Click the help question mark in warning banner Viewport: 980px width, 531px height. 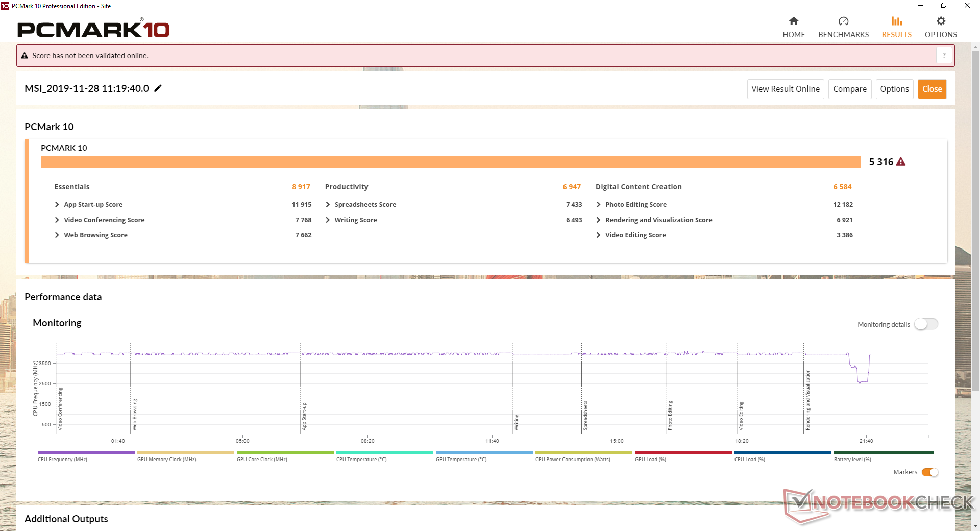click(944, 55)
